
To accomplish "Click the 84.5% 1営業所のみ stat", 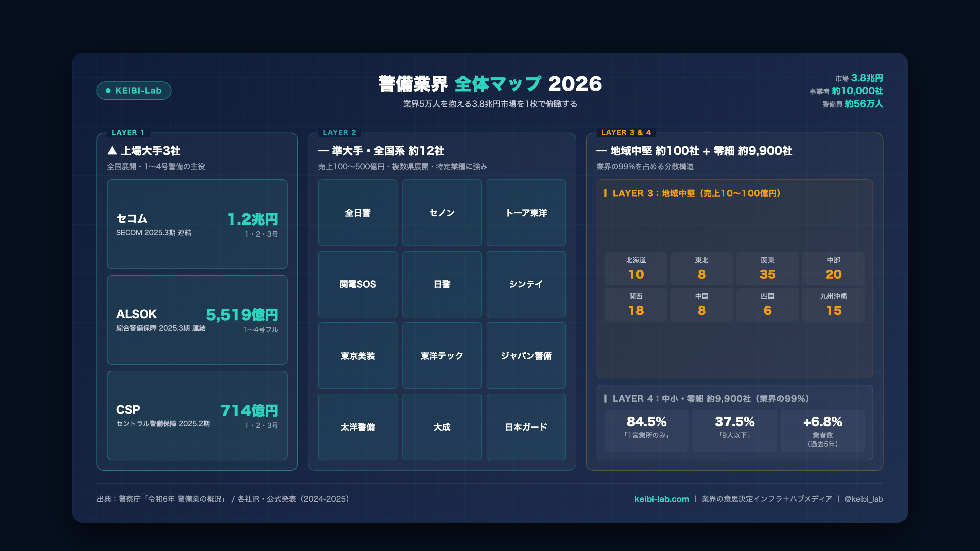I will [x=646, y=431].
